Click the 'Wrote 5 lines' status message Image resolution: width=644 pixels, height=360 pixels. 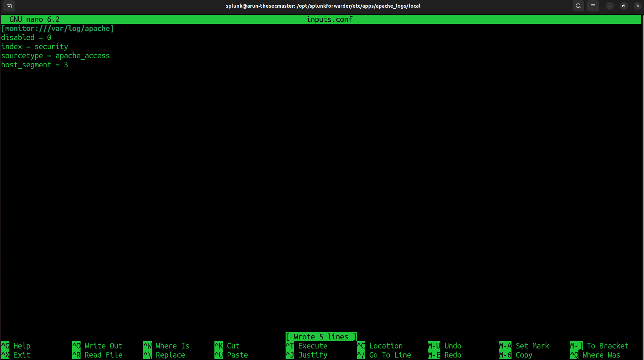click(321, 337)
